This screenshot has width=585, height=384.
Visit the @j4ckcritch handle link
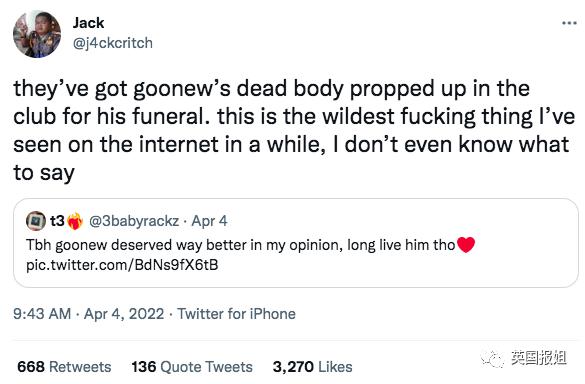(x=113, y=43)
